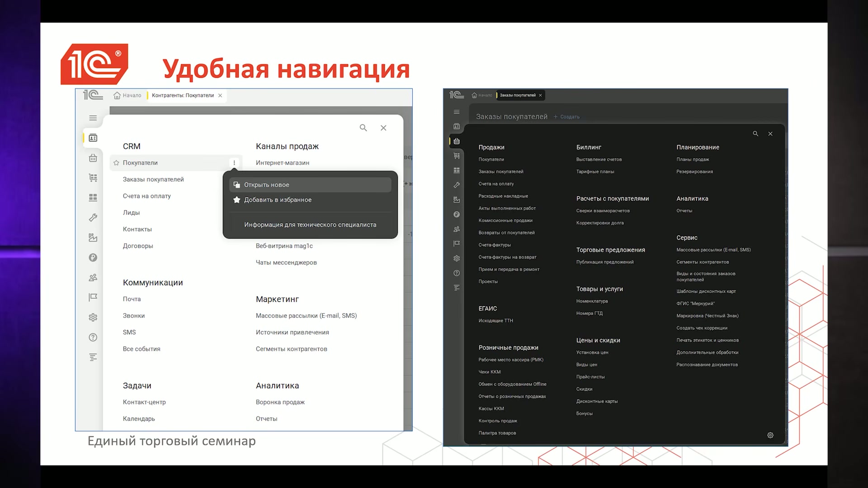
Task: Click ruble coin icon in dark sidebar
Action: coord(457,214)
